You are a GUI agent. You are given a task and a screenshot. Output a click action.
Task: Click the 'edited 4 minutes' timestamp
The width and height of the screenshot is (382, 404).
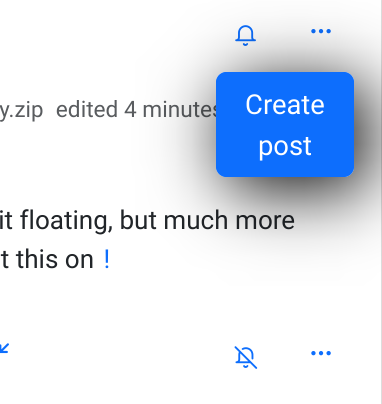point(137,109)
